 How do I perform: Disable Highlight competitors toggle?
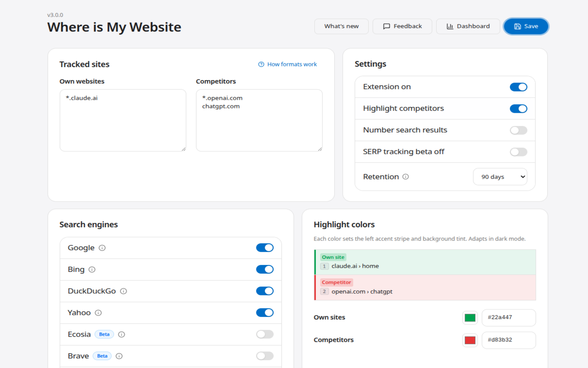point(519,109)
